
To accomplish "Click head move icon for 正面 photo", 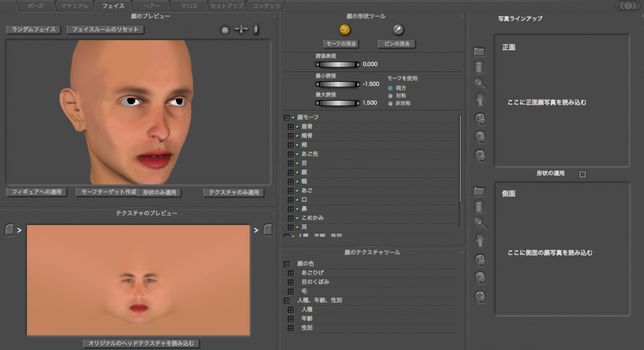I will 480,155.
